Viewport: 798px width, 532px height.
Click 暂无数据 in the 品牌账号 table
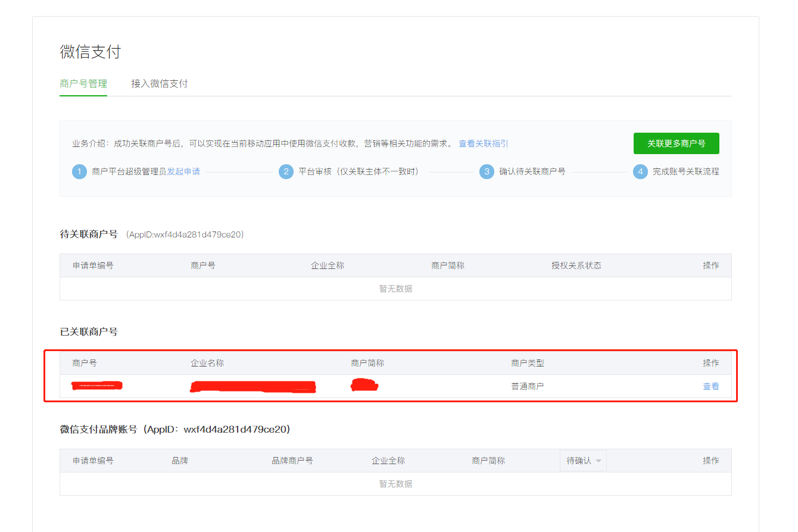[x=396, y=484]
